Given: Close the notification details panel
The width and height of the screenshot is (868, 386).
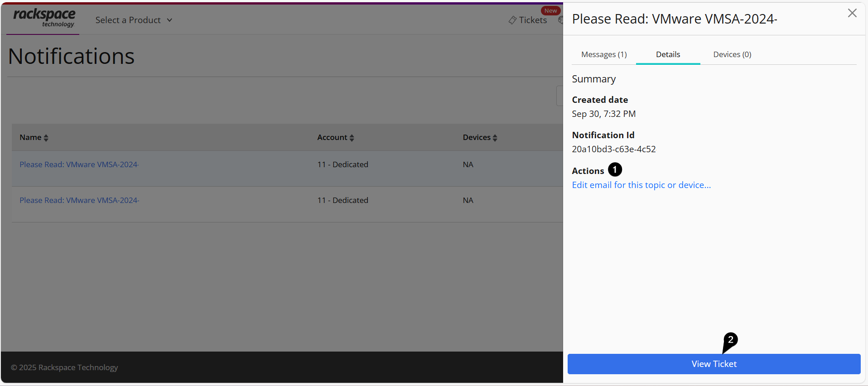Looking at the screenshot, I should pyautogui.click(x=852, y=13).
